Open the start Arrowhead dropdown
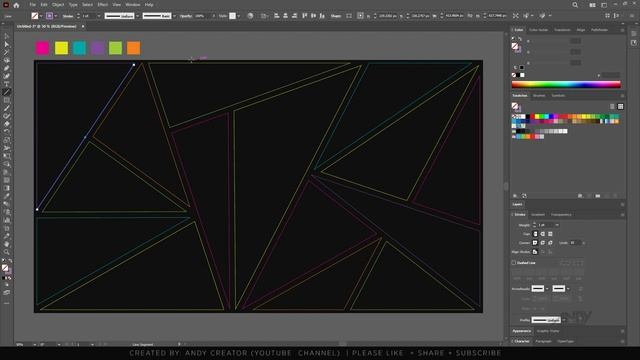This screenshot has width=640, height=360. click(547, 289)
